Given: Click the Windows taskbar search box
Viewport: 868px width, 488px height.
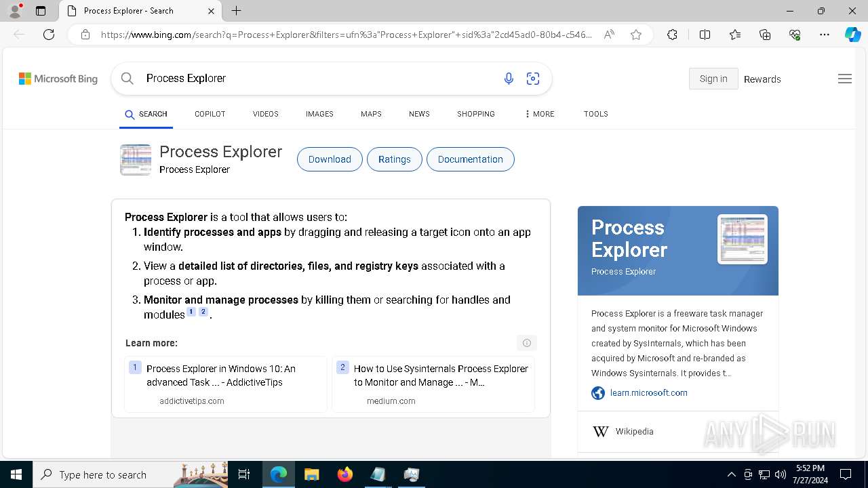Looking at the screenshot, I should [130, 474].
